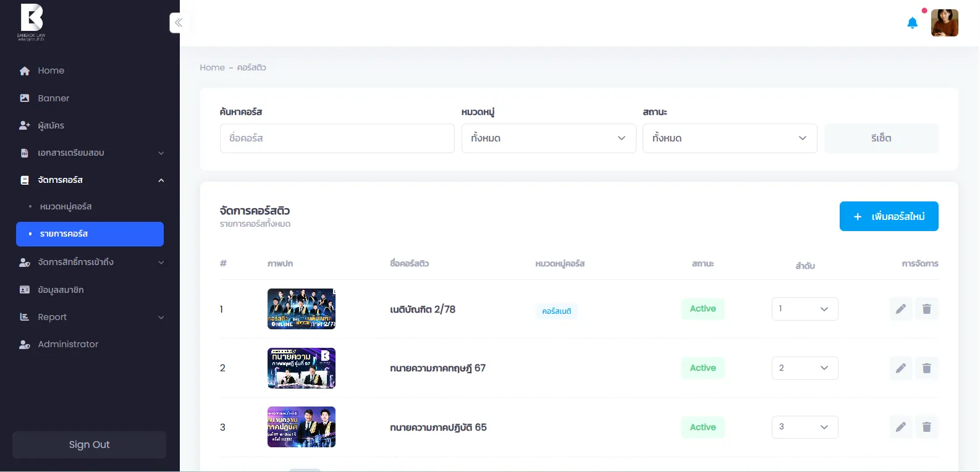Image resolution: width=980 pixels, height=472 pixels.
Task: Open the user profile avatar
Action: click(x=944, y=23)
